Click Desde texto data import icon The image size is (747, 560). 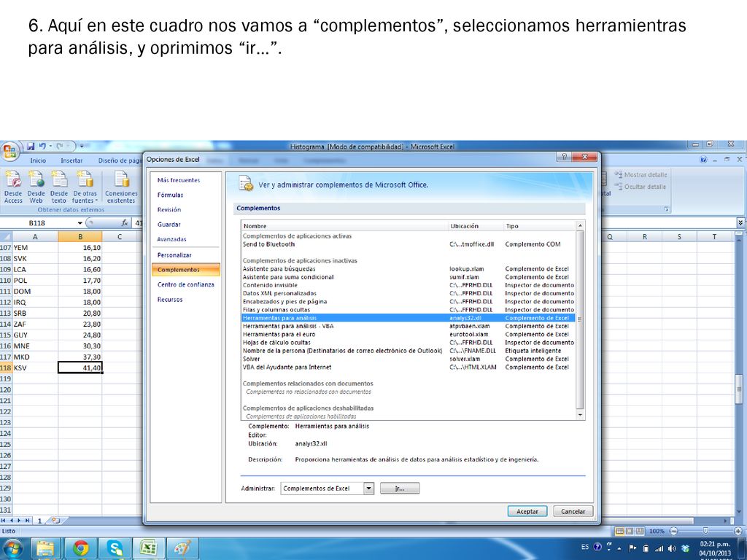(58, 186)
